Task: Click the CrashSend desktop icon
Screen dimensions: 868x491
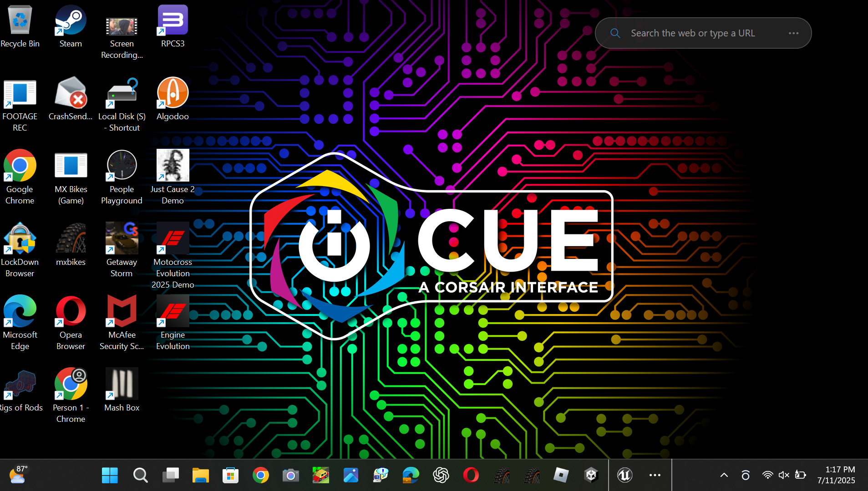Action: coord(71,99)
